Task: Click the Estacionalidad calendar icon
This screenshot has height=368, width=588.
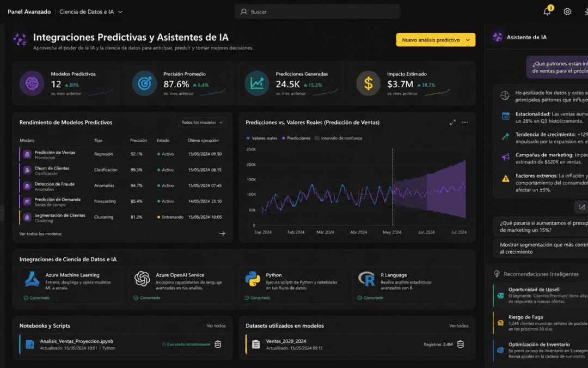Action: [505, 116]
